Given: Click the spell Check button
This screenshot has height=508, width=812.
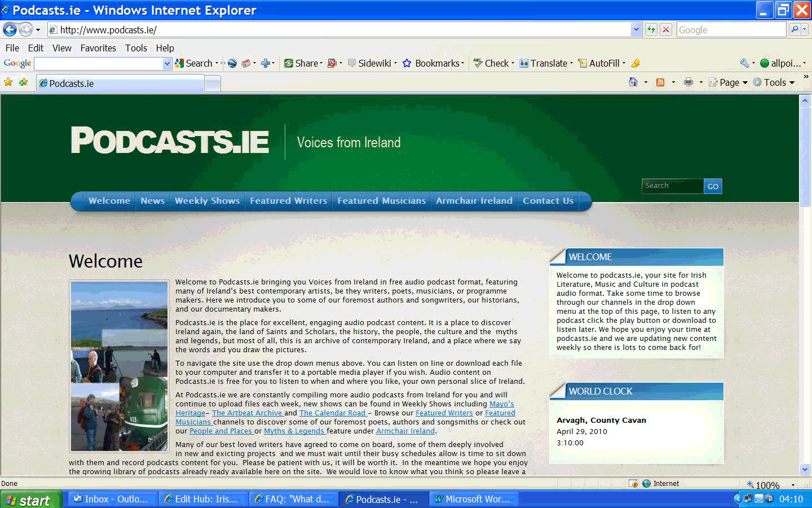Looking at the screenshot, I should click(491, 63).
